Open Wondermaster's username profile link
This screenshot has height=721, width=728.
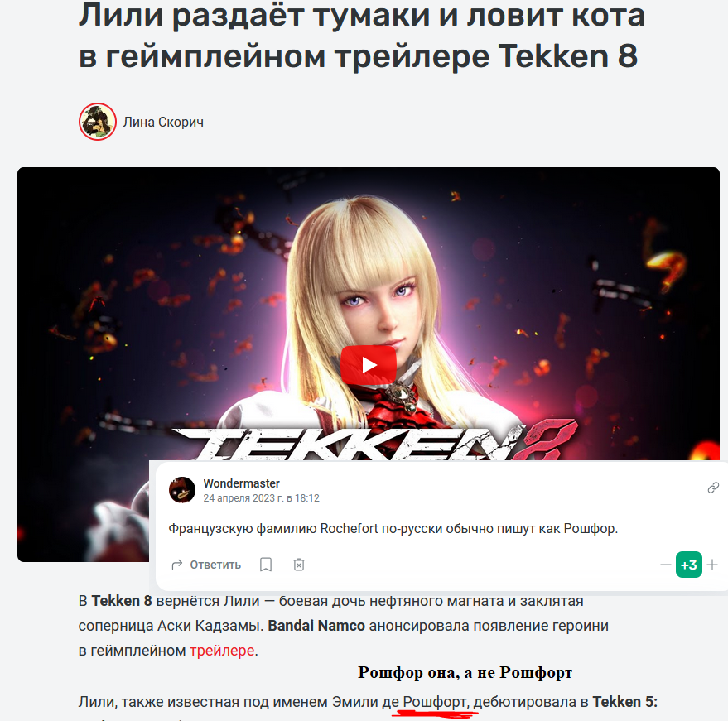(x=242, y=483)
